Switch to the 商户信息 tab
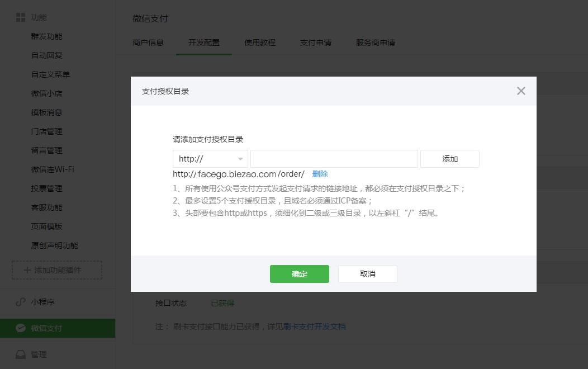This screenshot has width=588, height=369. (148, 42)
